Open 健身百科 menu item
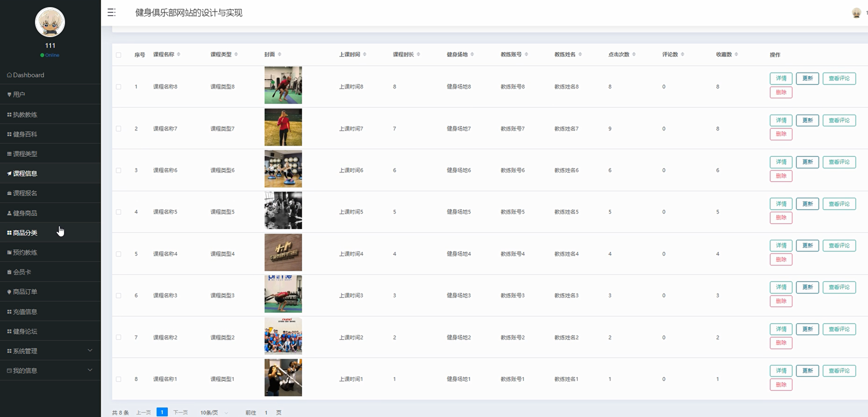 [x=50, y=134]
